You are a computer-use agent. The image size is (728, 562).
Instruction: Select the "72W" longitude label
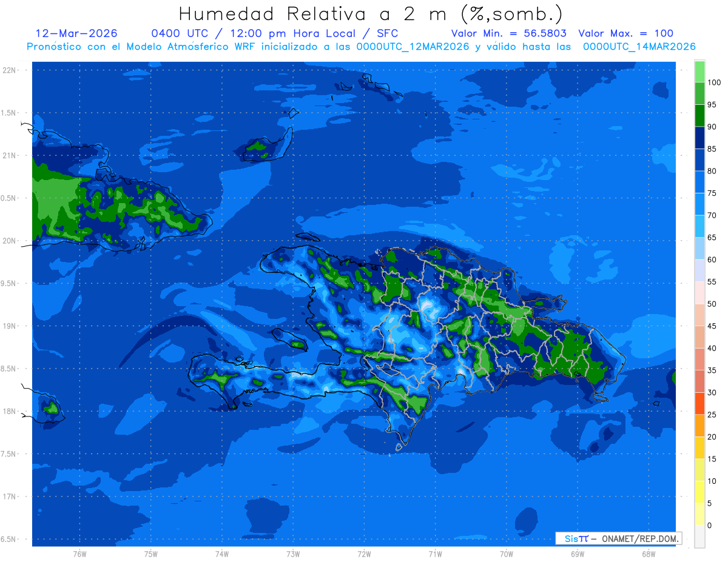point(364,554)
